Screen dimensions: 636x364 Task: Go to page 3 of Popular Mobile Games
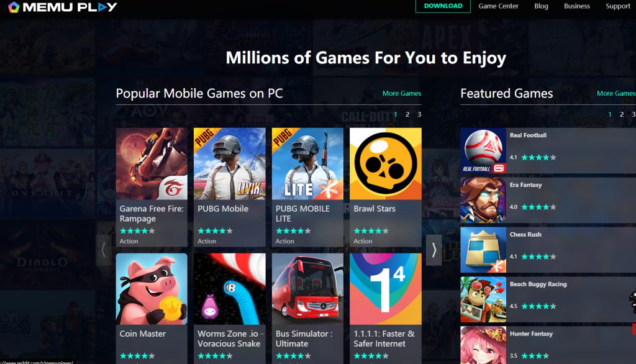click(x=419, y=114)
